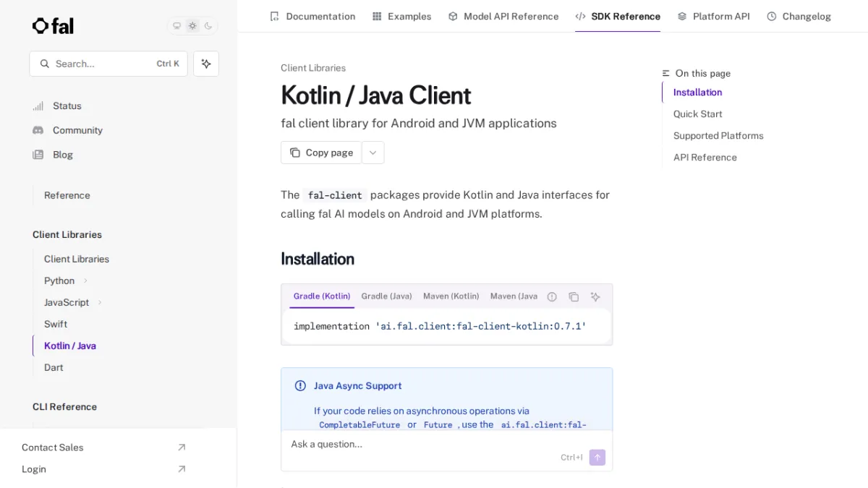Switch to dark theme moon icon
The height and width of the screenshot is (488, 868).
tap(208, 26)
